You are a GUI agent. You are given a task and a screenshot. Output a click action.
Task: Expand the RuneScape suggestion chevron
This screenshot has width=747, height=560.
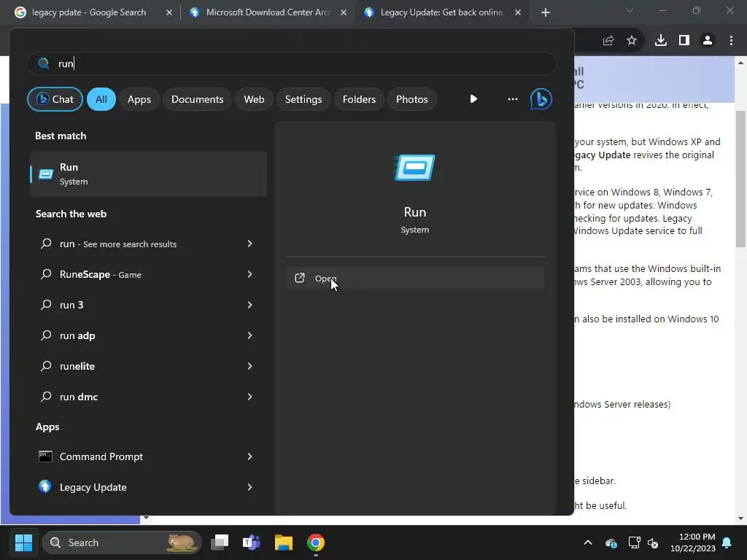click(249, 274)
